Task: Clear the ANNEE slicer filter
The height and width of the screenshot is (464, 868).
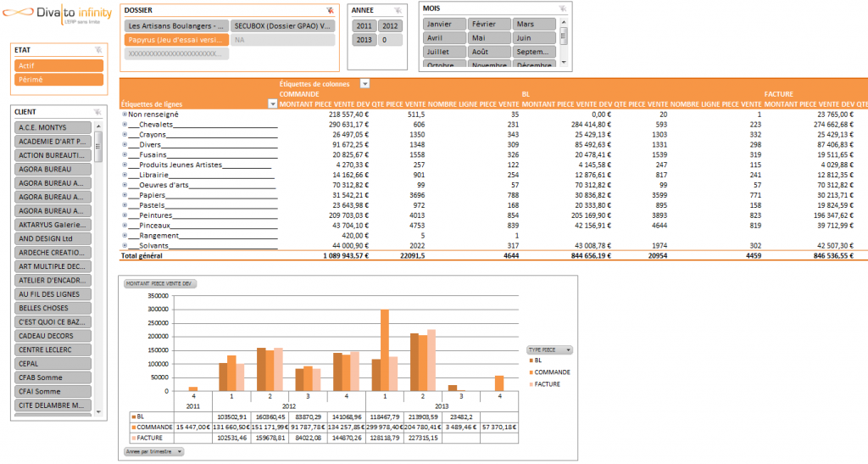Action: click(398, 10)
